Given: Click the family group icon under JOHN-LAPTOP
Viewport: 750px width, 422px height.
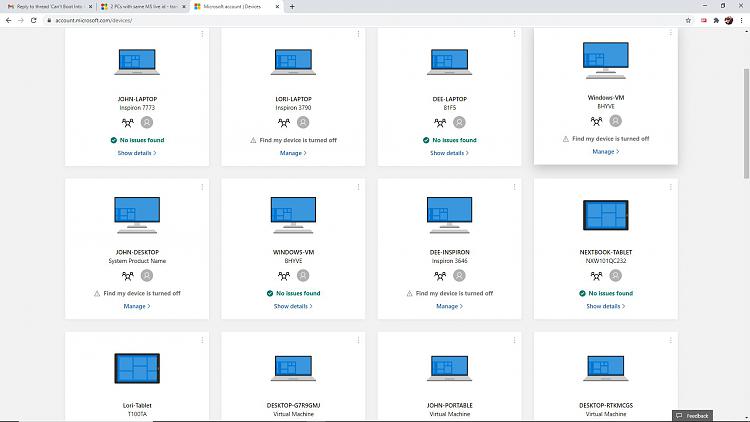Looking at the screenshot, I should click(x=128, y=122).
